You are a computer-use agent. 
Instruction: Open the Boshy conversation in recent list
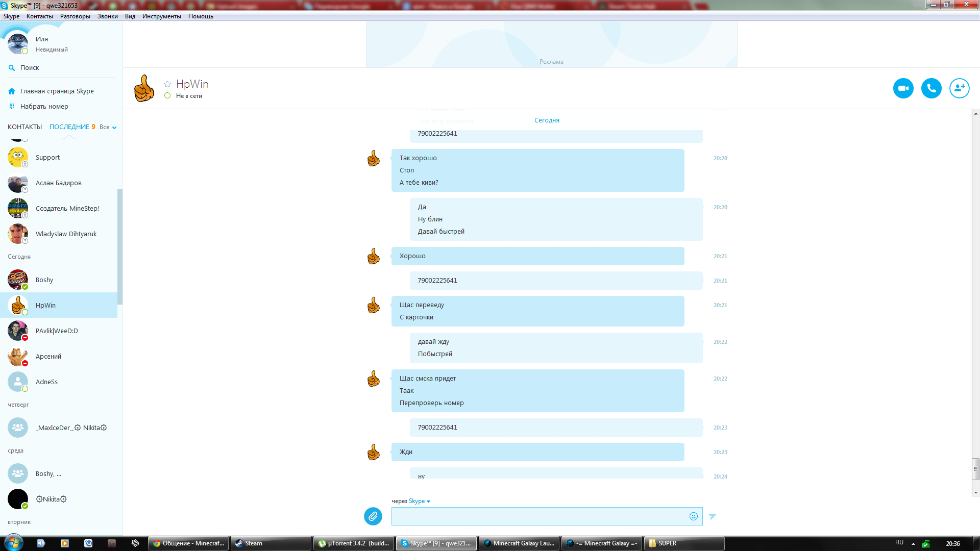pyautogui.click(x=44, y=280)
